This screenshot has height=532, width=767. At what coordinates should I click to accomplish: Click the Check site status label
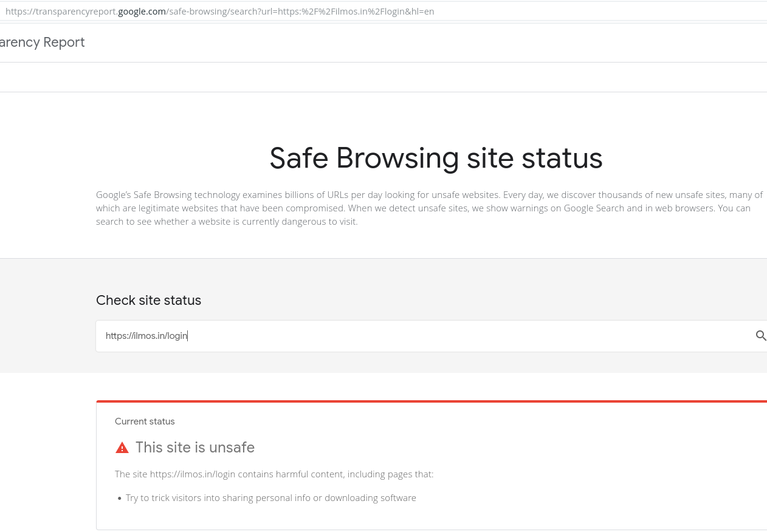[x=148, y=300]
